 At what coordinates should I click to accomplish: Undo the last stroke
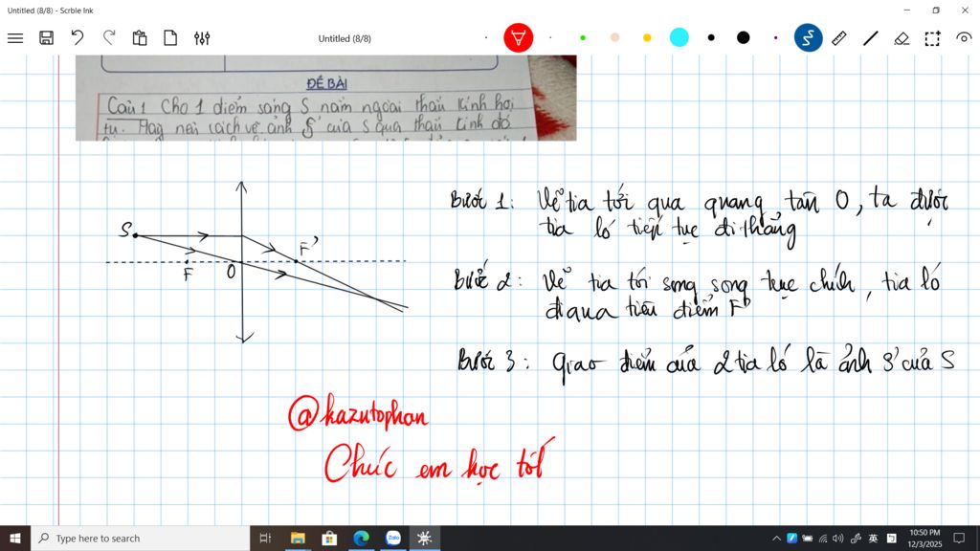[x=77, y=38]
